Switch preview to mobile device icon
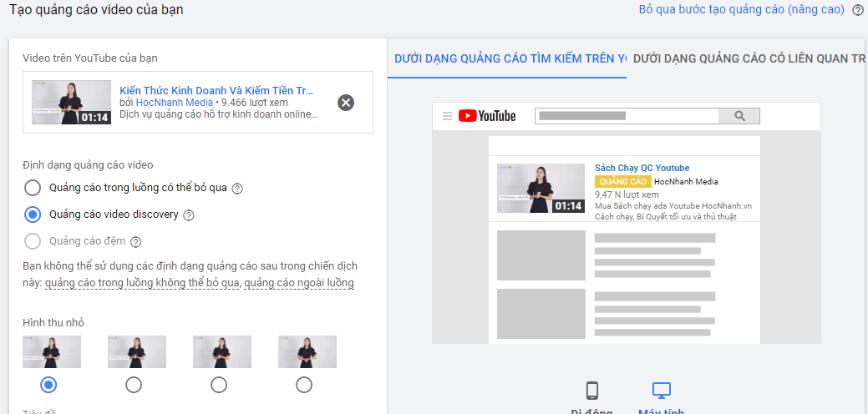 tap(592, 391)
